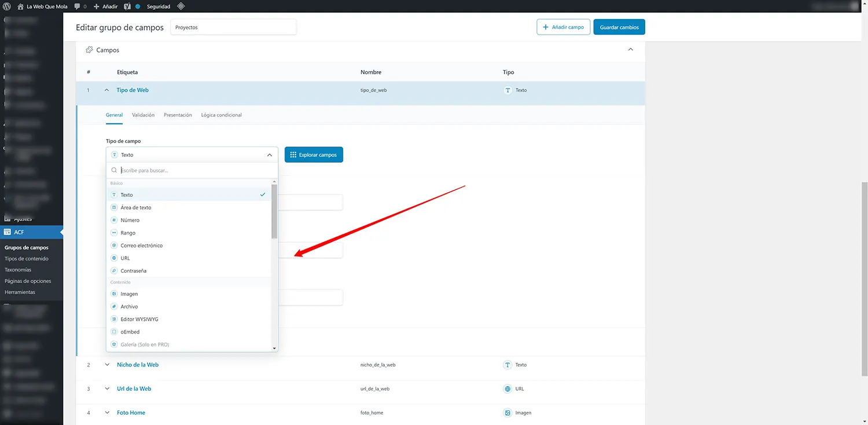Click the comments bubble icon in admin bar
Viewport: 868px width, 425px height.
78,6
